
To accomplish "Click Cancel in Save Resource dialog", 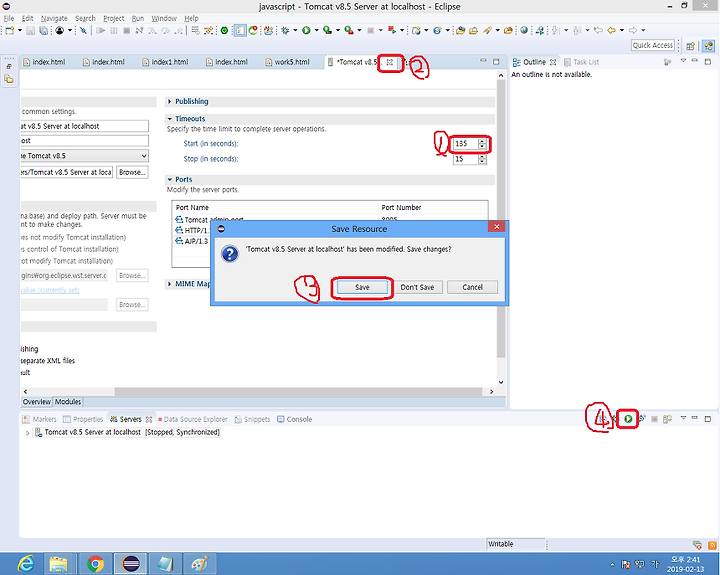I will tap(472, 287).
